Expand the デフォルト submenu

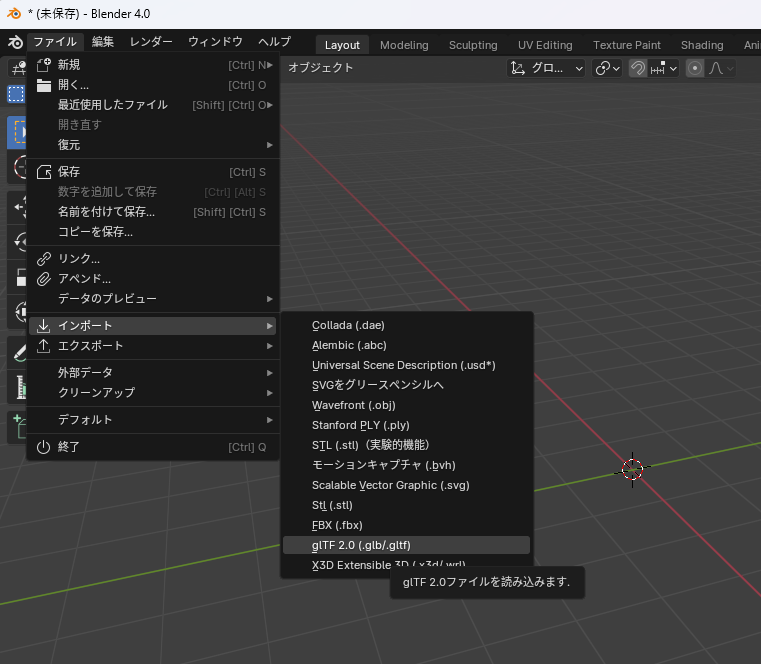click(153, 419)
